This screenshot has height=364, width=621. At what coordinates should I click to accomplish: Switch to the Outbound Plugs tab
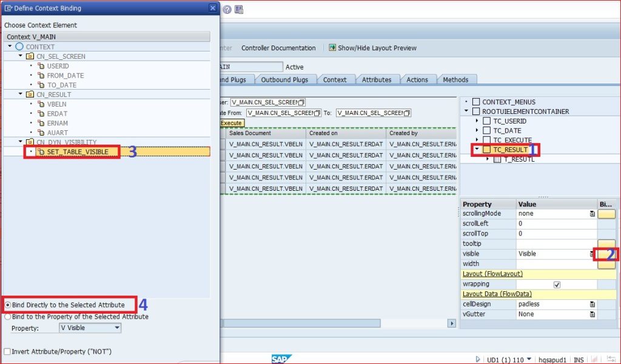[284, 79]
